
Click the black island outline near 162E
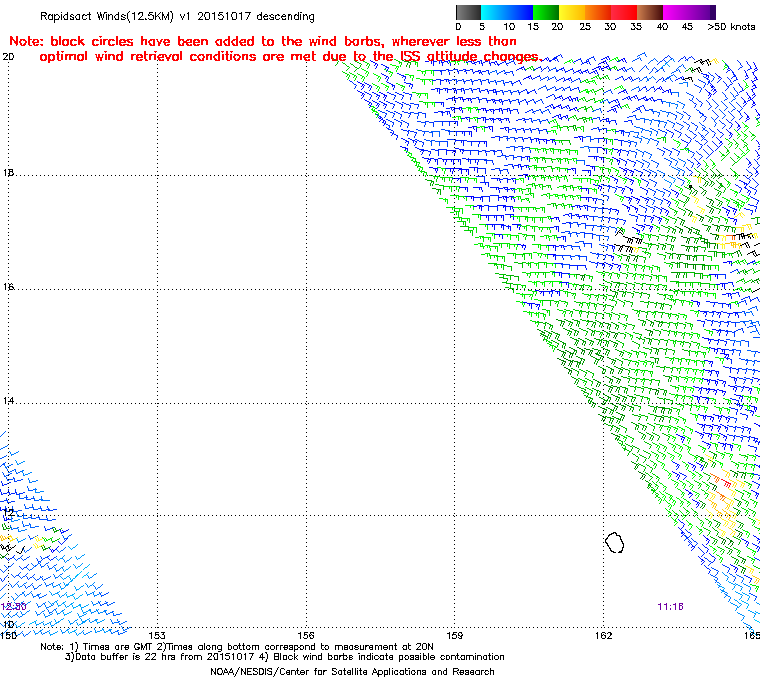(x=615, y=543)
